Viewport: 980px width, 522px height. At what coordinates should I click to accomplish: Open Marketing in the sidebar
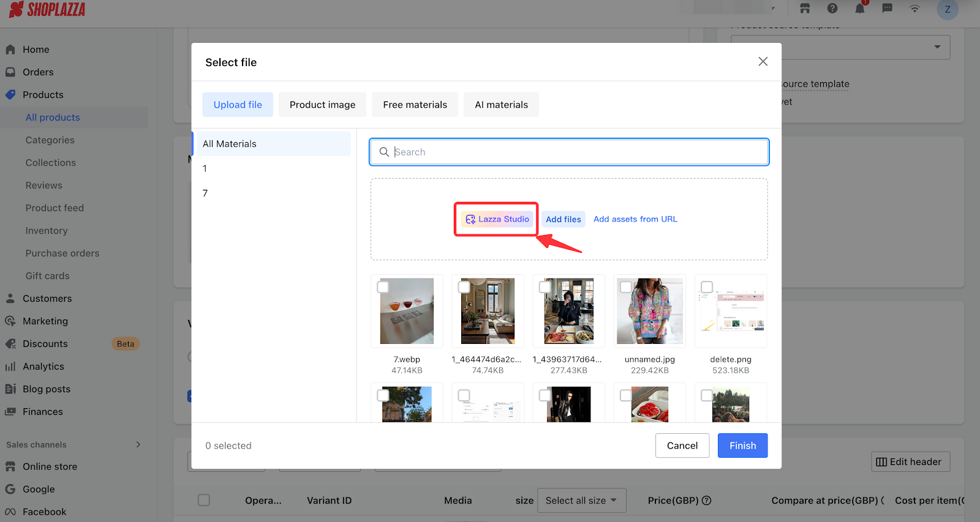(x=45, y=321)
